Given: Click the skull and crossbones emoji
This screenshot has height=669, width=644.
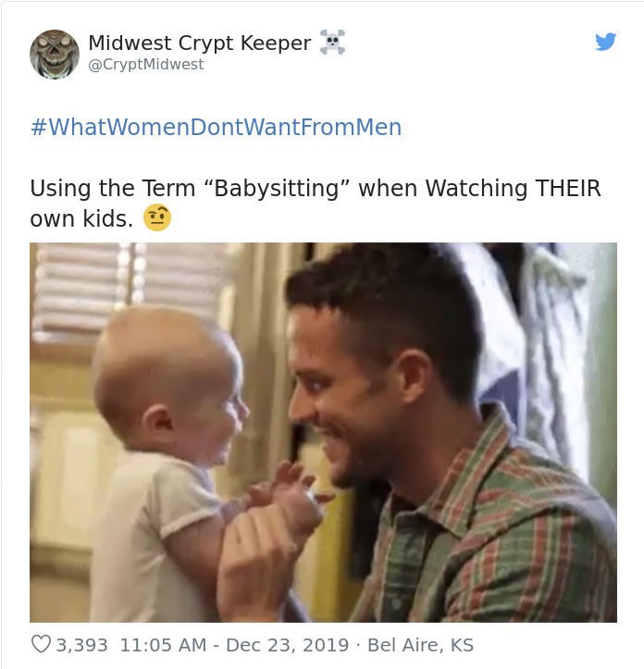Looking at the screenshot, I should [x=332, y=42].
